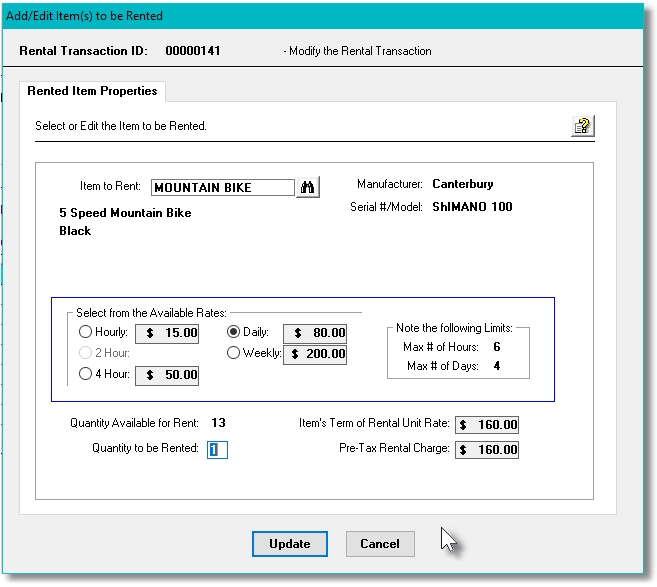This screenshot has height=587, width=657.
Task: Click the Pre-Tax Rental Charge field
Action: point(487,450)
